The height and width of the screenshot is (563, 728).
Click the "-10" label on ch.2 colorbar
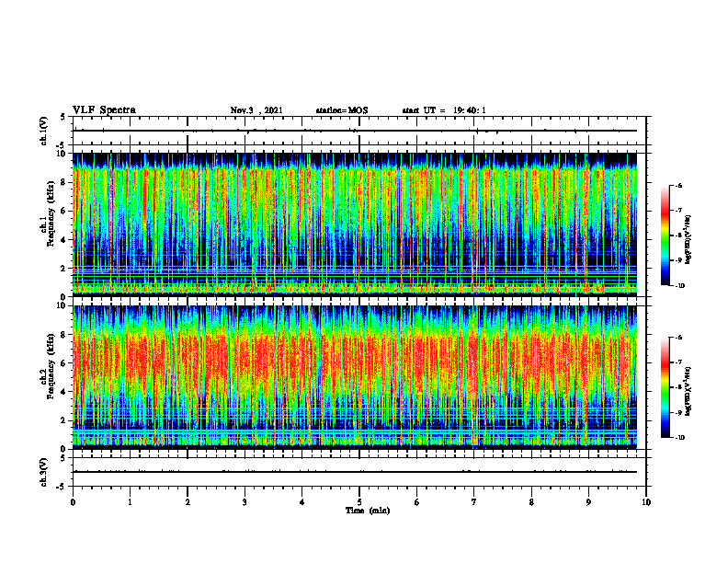click(679, 437)
